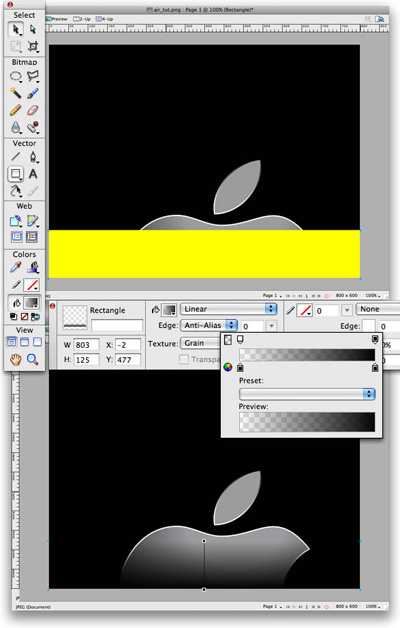Open the Anti-Alias edge dropdown
This screenshot has height=628, width=400.
click(209, 325)
